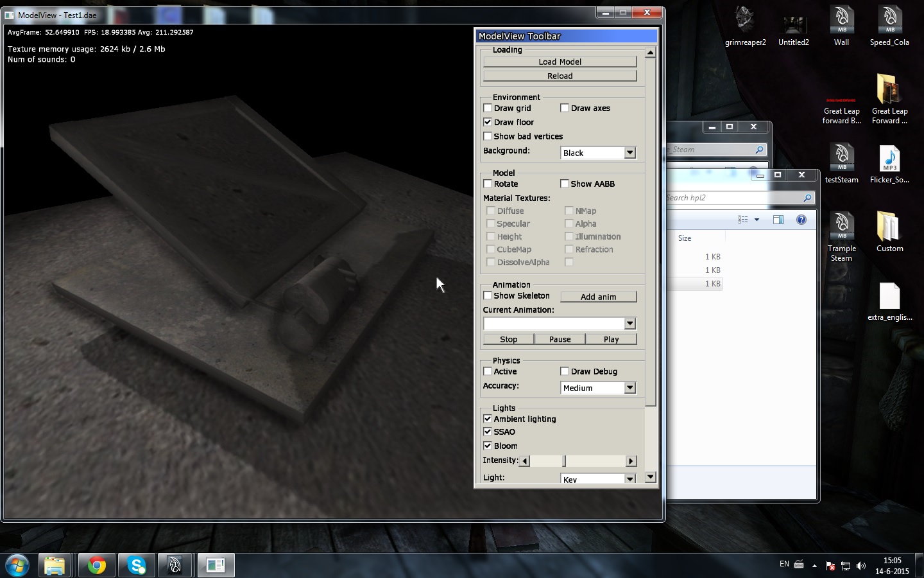Click the Load Model button
Screen dimensions: 924x578
[560, 62]
